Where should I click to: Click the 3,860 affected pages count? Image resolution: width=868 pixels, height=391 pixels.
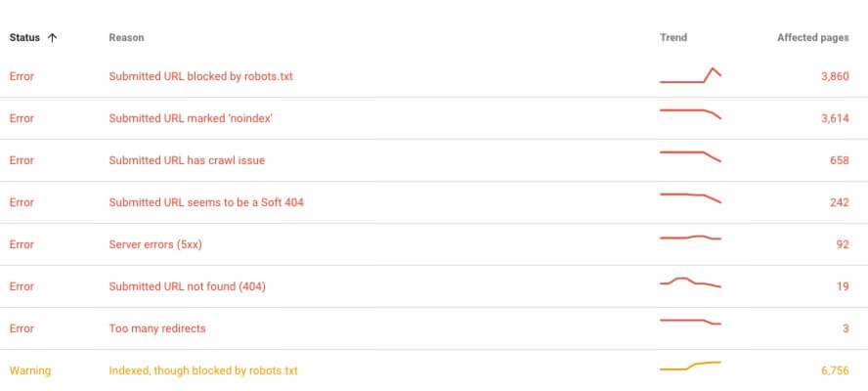coord(835,76)
